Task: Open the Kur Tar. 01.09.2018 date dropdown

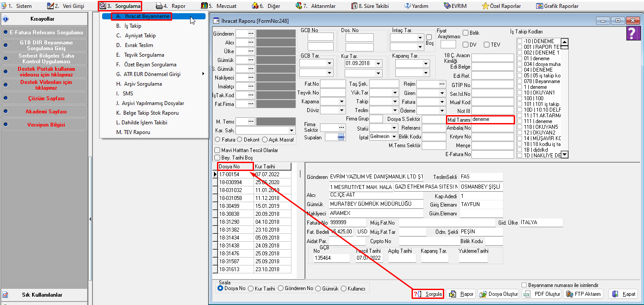Action: [378, 63]
